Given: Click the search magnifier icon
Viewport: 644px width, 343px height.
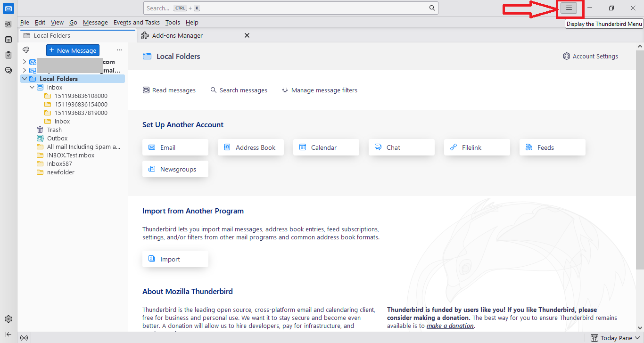Looking at the screenshot, I should pos(432,8).
